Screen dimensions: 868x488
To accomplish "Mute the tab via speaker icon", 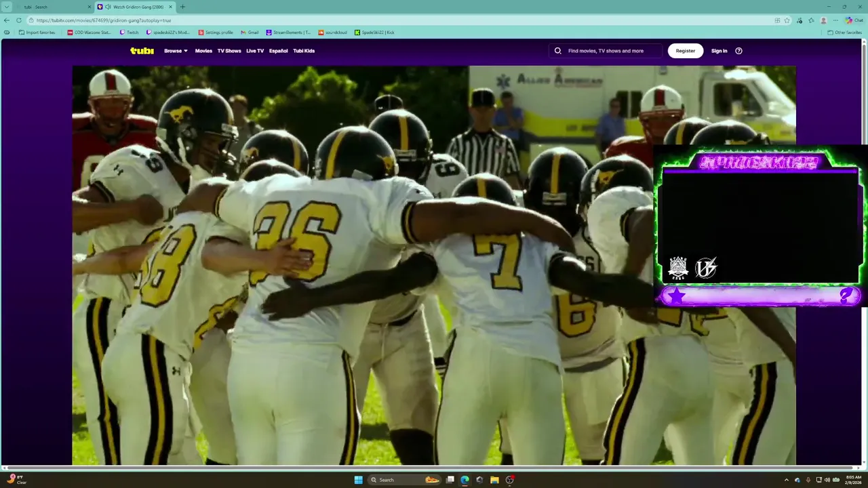I will click(x=108, y=7).
